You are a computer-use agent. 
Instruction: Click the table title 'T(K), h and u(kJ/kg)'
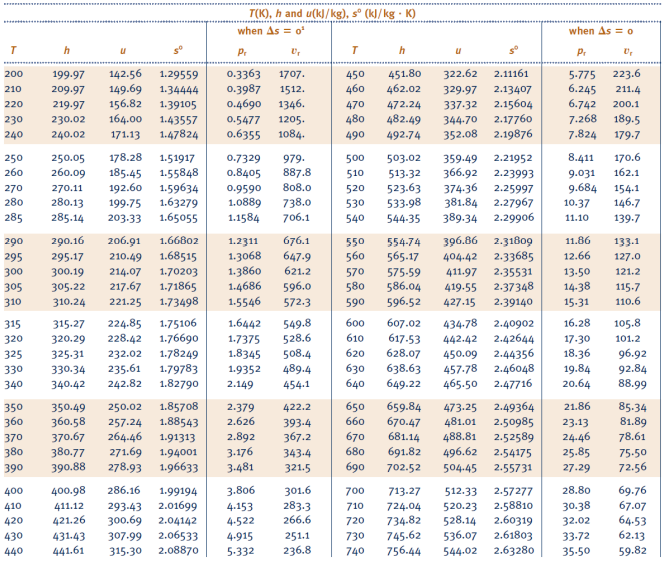[299, 13]
